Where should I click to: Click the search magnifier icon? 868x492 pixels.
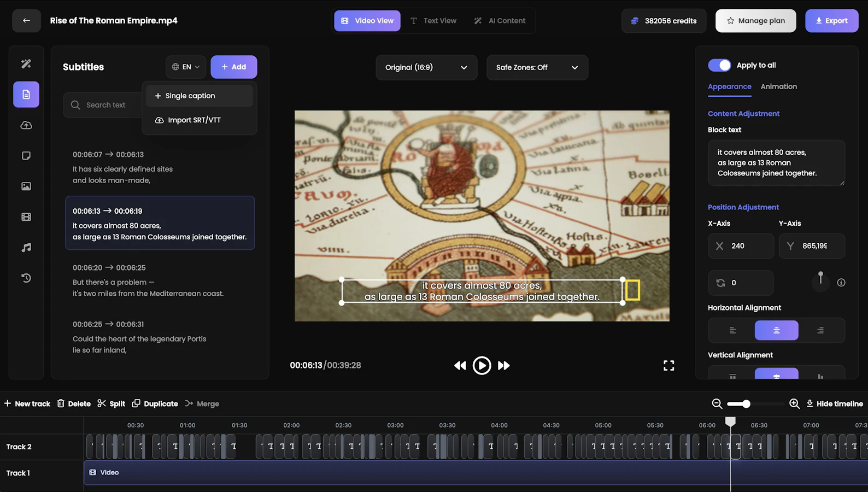point(75,105)
